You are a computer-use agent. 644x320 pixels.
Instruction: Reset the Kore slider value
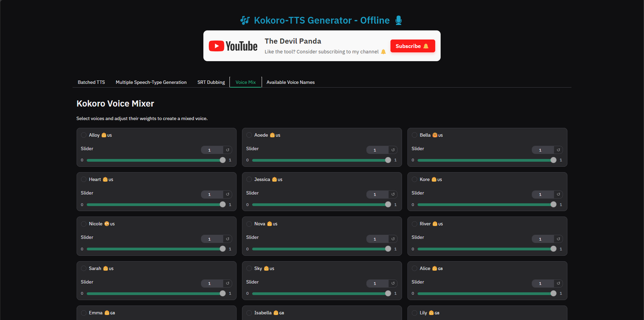[558, 194]
